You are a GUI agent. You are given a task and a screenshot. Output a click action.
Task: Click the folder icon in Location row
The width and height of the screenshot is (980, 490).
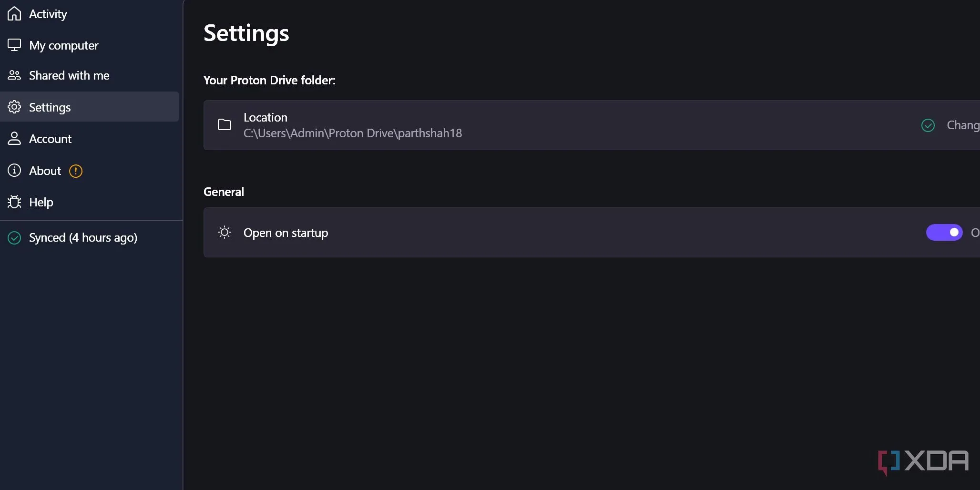click(x=225, y=125)
